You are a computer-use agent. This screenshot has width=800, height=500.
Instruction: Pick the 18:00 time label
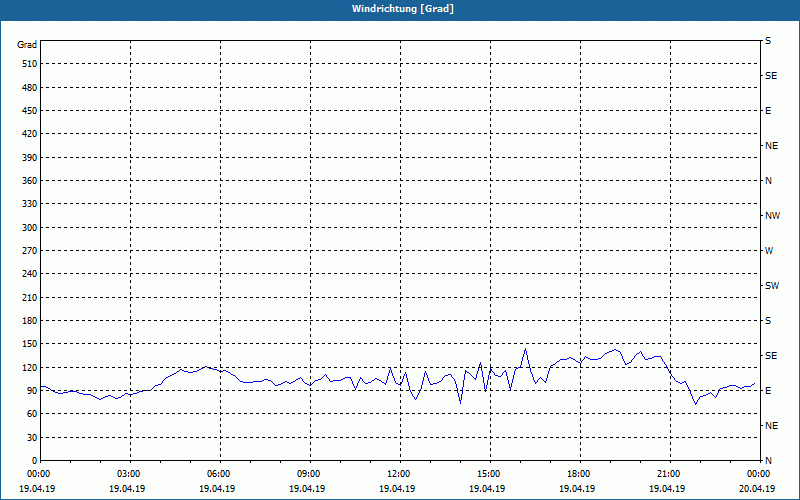click(580, 474)
